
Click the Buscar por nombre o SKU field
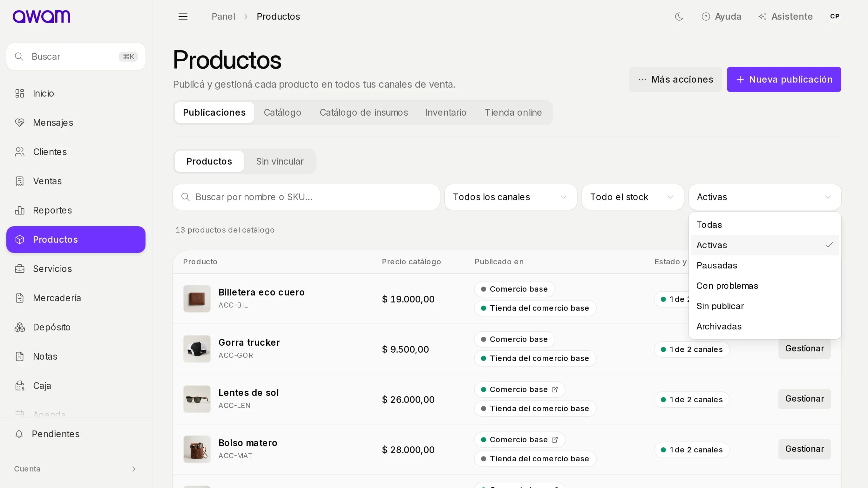pos(306,197)
